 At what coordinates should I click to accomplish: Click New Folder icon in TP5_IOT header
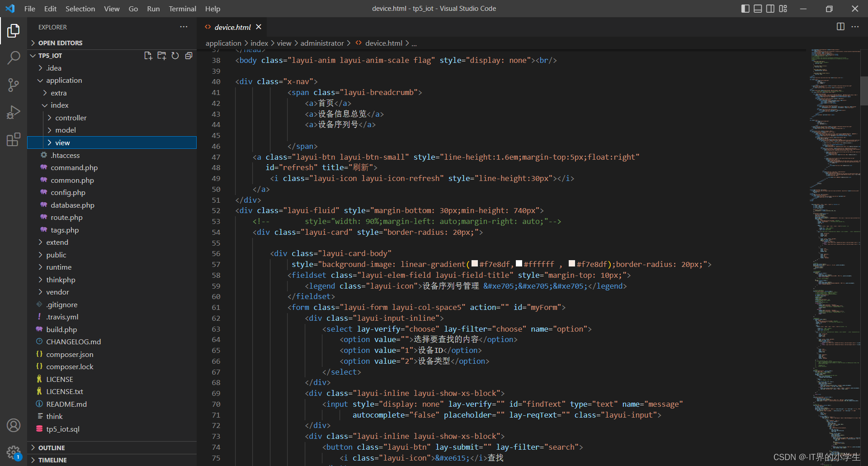pyautogui.click(x=161, y=56)
